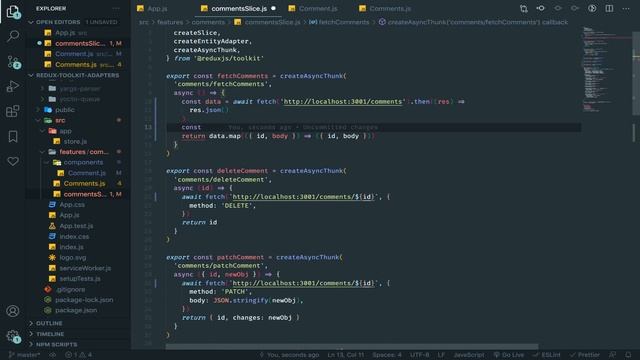Image resolution: width=640 pixels, height=360 pixels.
Task: Collapse the components folder
Action: click(47, 162)
